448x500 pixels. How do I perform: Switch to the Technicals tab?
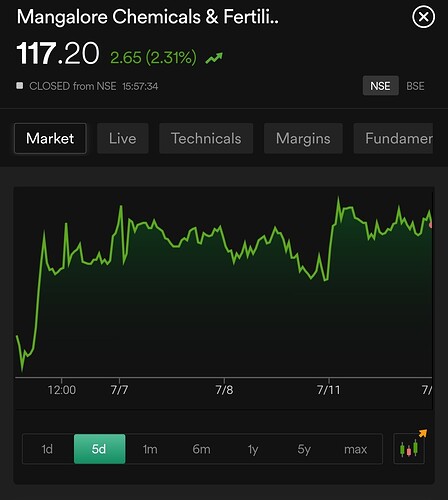click(206, 138)
